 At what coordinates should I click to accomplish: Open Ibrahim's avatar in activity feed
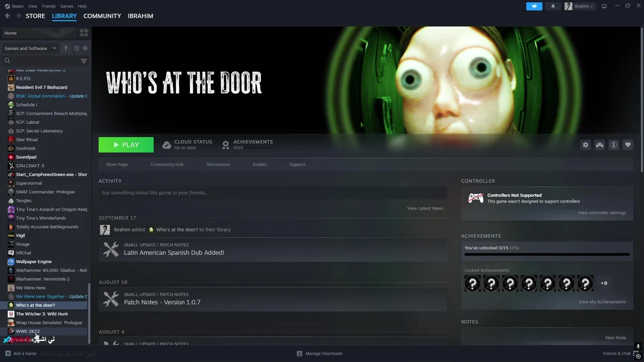(105, 230)
